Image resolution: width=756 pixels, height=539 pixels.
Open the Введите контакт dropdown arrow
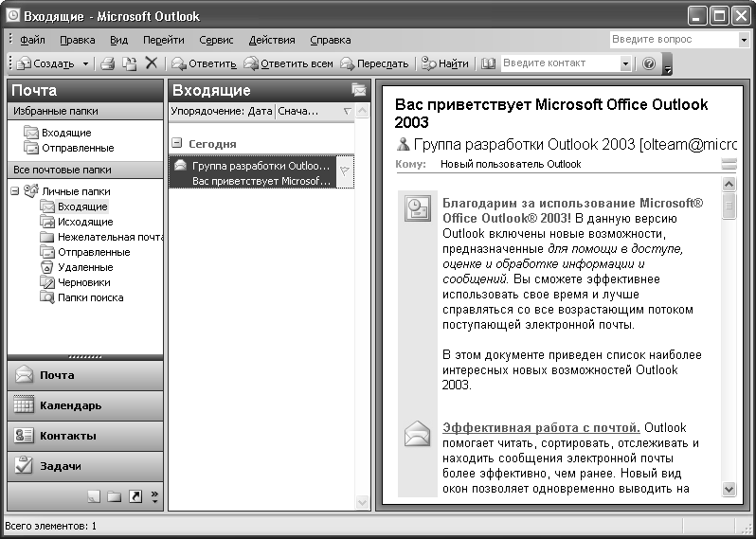625,63
